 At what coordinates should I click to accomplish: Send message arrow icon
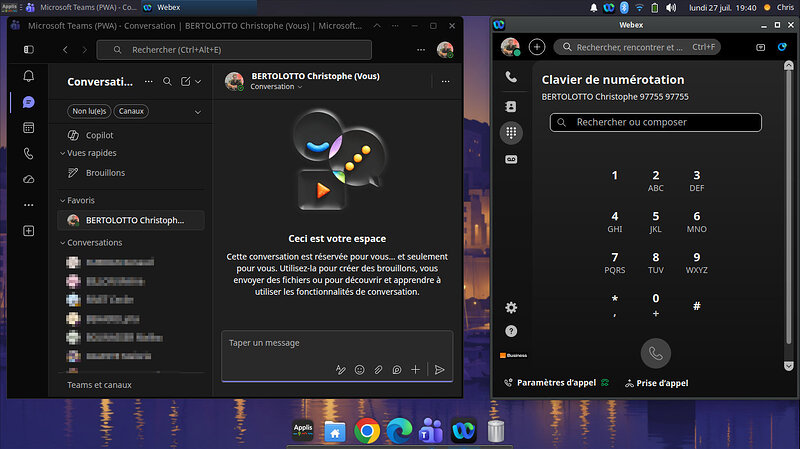pyautogui.click(x=439, y=369)
